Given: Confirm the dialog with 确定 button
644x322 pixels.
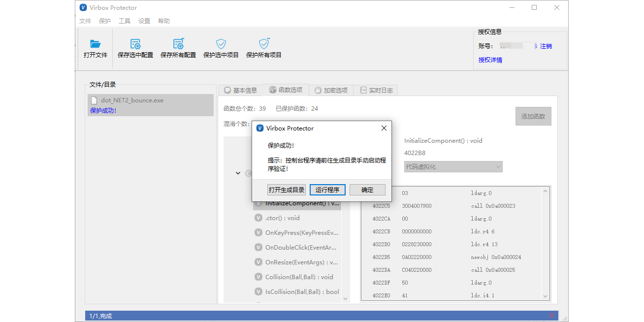Looking at the screenshot, I should click(x=367, y=190).
